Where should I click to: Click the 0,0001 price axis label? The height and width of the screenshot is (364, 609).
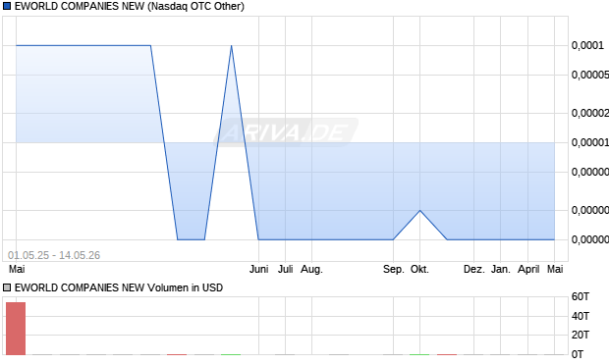587,45
